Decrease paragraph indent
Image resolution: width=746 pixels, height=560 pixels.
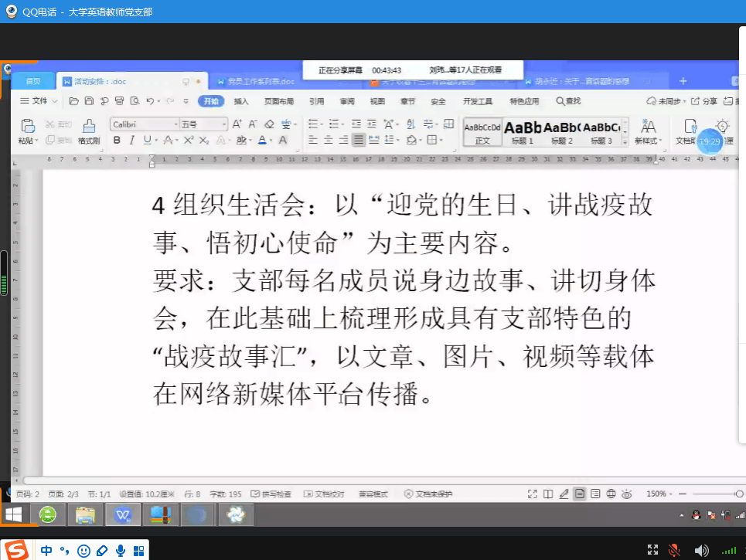tap(356, 124)
